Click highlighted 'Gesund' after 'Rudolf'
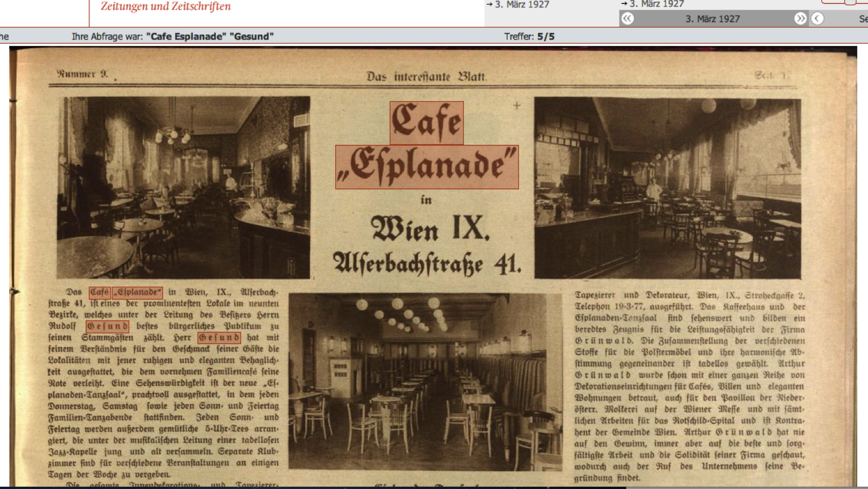Screen dimensions: 868x489 pyautogui.click(x=107, y=326)
